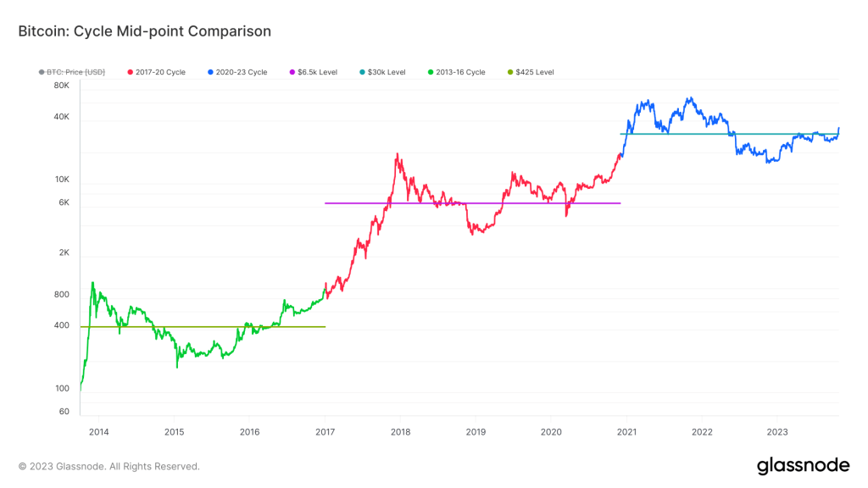The height and width of the screenshot is (488, 868).
Task: Toggle the $6.5k Level legend label
Action: [x=318, y=73]
